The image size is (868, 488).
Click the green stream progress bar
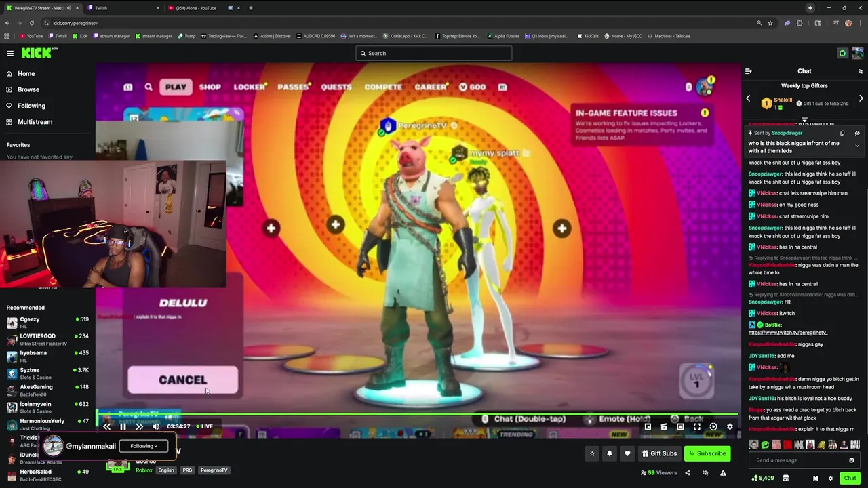click(417, 414)
